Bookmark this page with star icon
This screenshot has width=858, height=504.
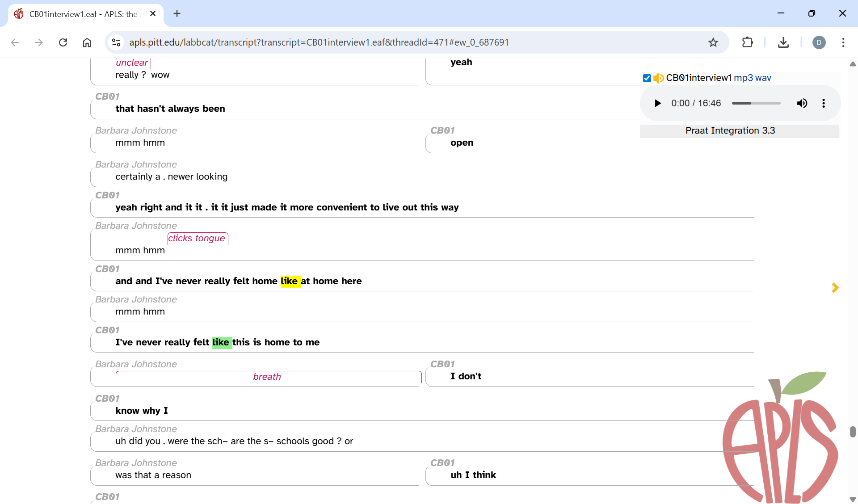click(713, 42)
